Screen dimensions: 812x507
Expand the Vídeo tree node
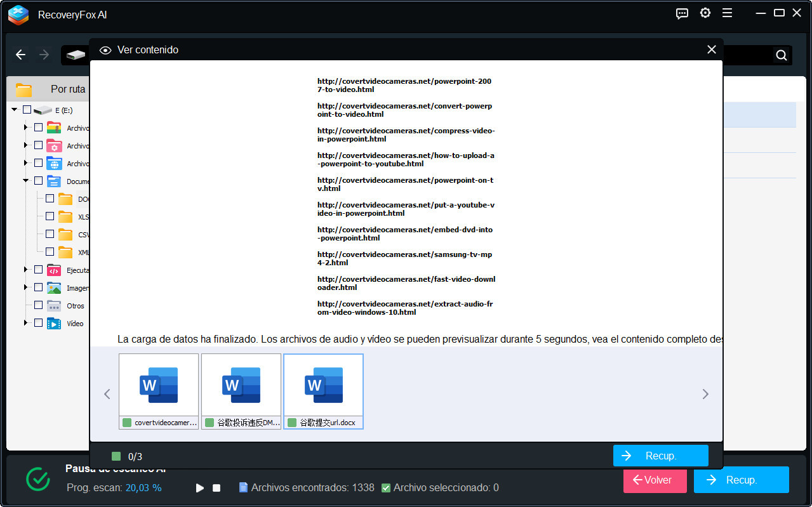(25, 323)
